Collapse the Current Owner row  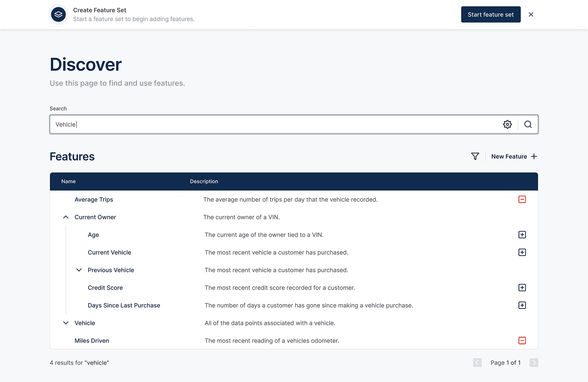[x=66, y=217]
